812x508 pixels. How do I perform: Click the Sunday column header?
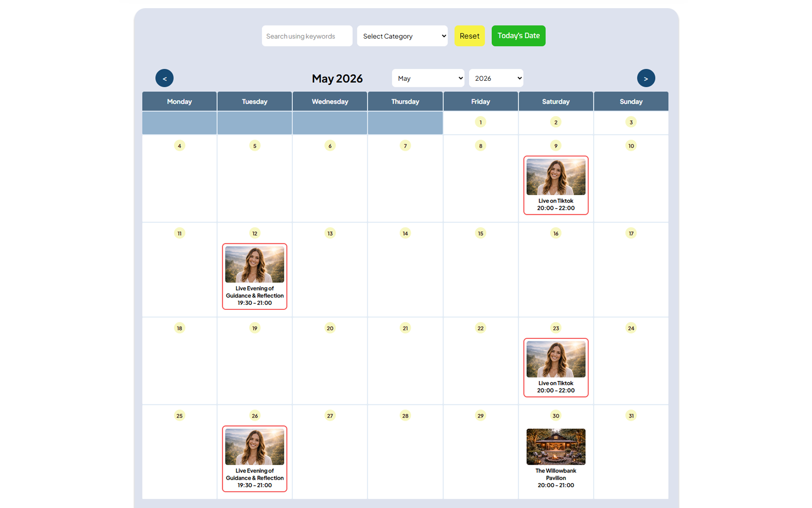pos(631,102)
